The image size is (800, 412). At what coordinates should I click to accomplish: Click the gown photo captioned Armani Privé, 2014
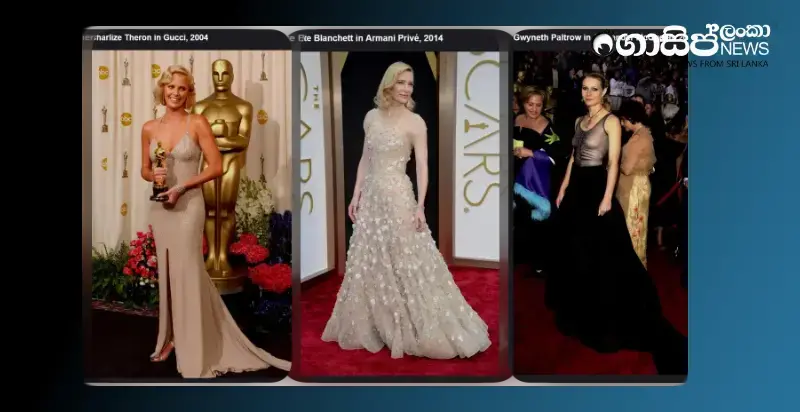pyautogui.click(x=399, y=214)
